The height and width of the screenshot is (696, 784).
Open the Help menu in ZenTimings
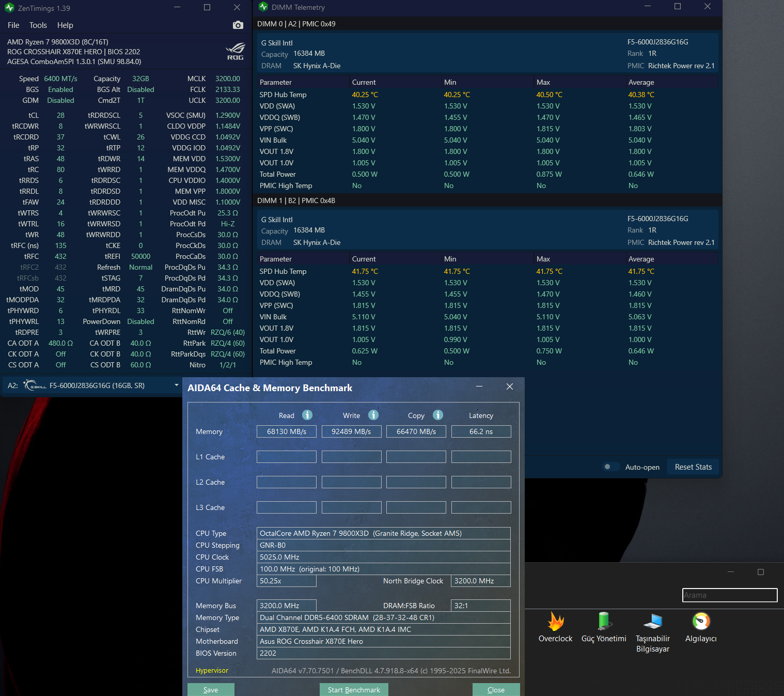[x=65, y=25]
